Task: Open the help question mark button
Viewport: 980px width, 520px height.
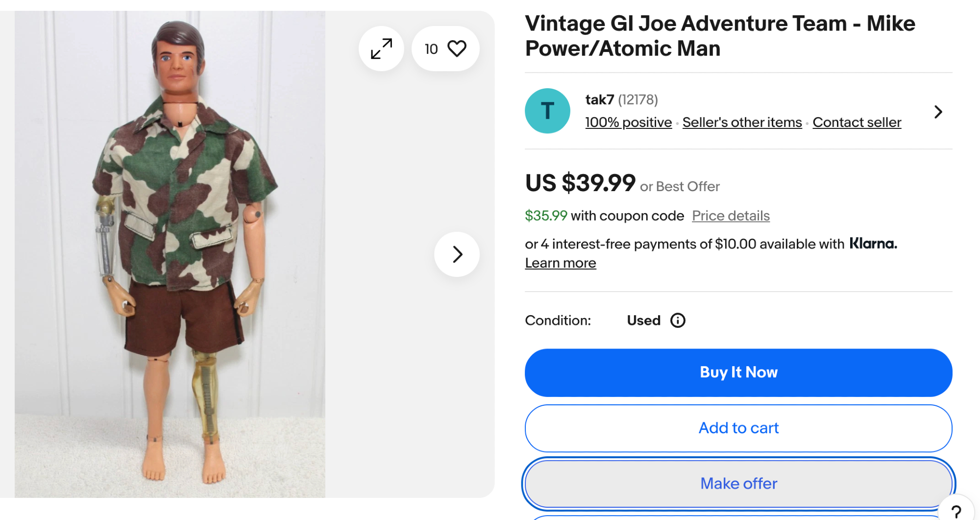Action: click(956, 512)
